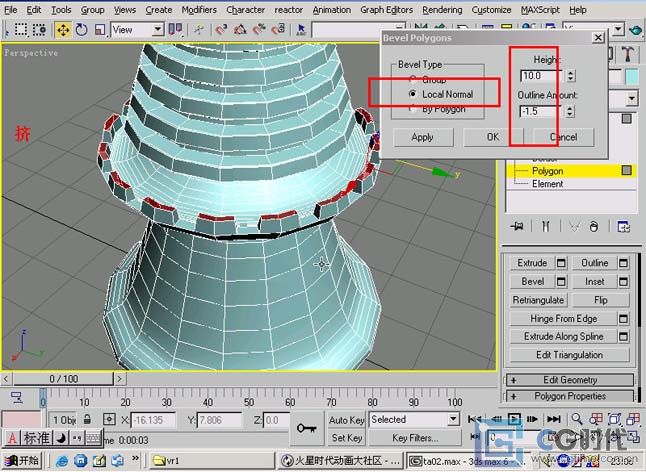Toggle the Key Mode icon left of frame field
Viewport: 646px width, 472px height.
pos(475,437)
